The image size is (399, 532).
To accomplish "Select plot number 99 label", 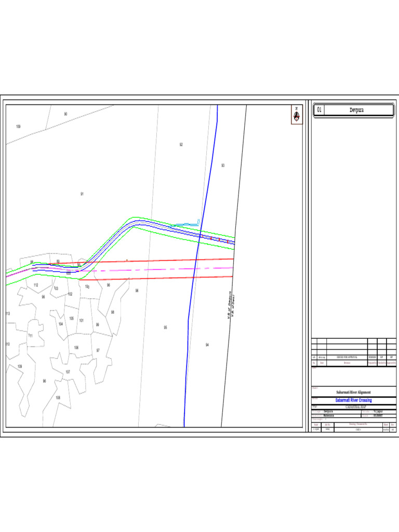I will point(97,324).
